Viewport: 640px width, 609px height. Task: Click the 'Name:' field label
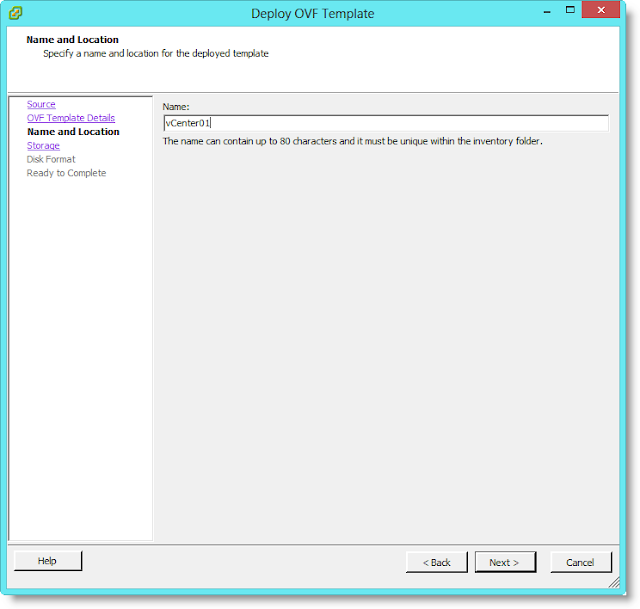[x=176, y=107]
